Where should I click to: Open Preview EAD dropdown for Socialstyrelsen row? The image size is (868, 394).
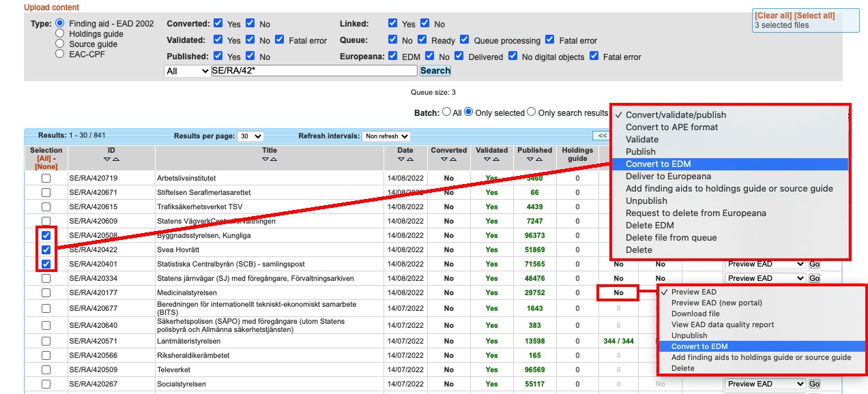pos(764,384)
